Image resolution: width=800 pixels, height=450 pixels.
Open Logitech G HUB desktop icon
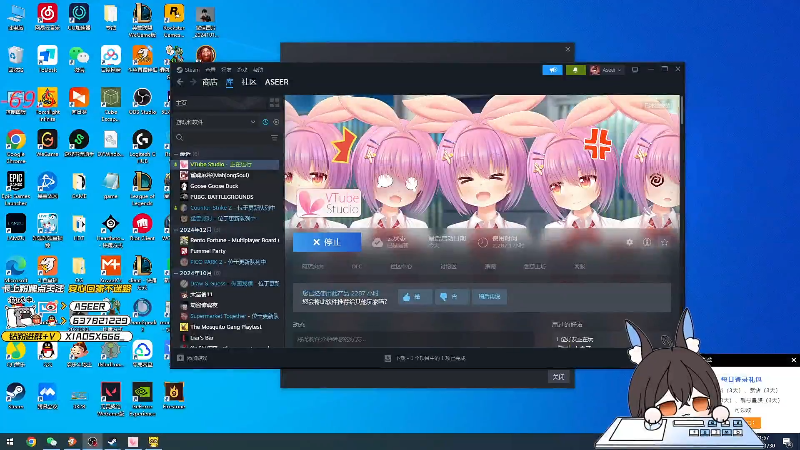(x=142, y=145)
